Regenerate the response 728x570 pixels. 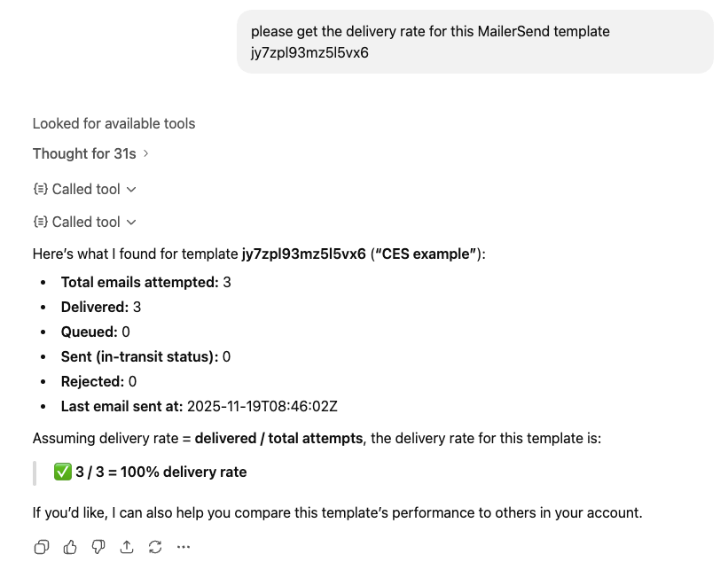[x=155, y=547]
